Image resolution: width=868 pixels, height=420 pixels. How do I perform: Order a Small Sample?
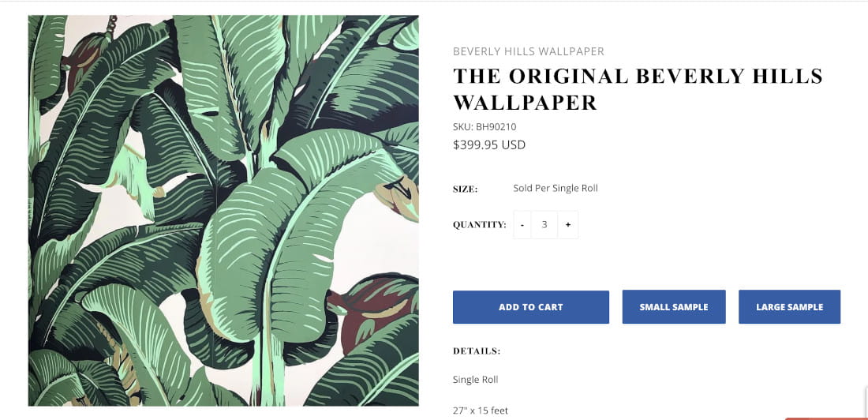(673, 307)
